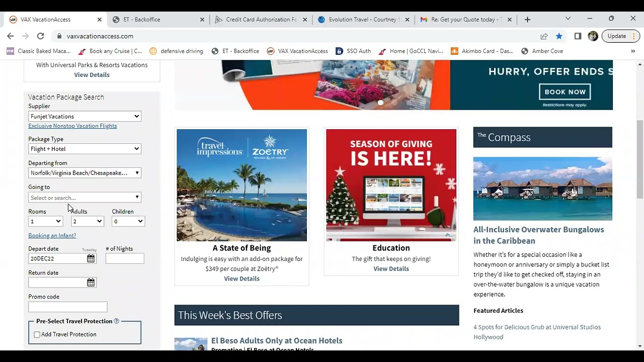Click the bookmark star icon

pyautogui.click(x=559, y=36)
